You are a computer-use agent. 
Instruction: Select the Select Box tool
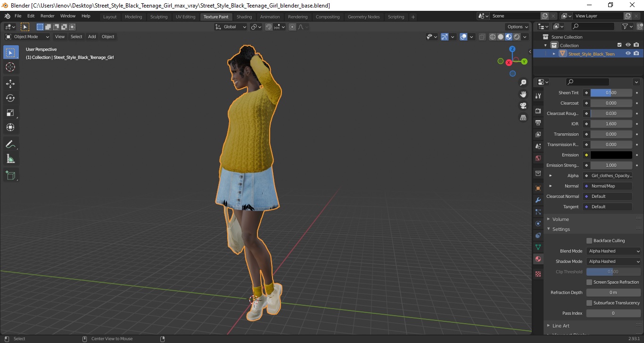click(x=10, y=52)
